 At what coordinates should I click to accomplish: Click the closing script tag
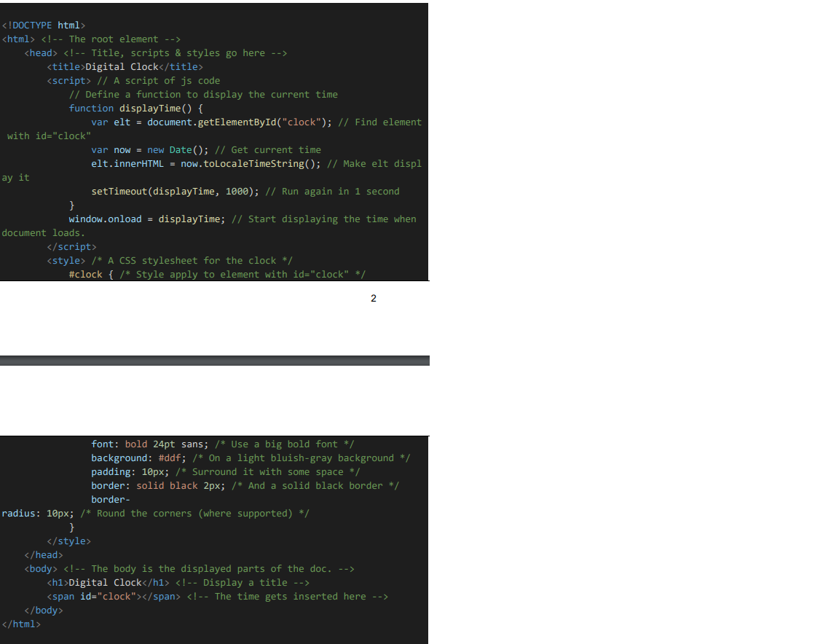click(x=71, y=247)
